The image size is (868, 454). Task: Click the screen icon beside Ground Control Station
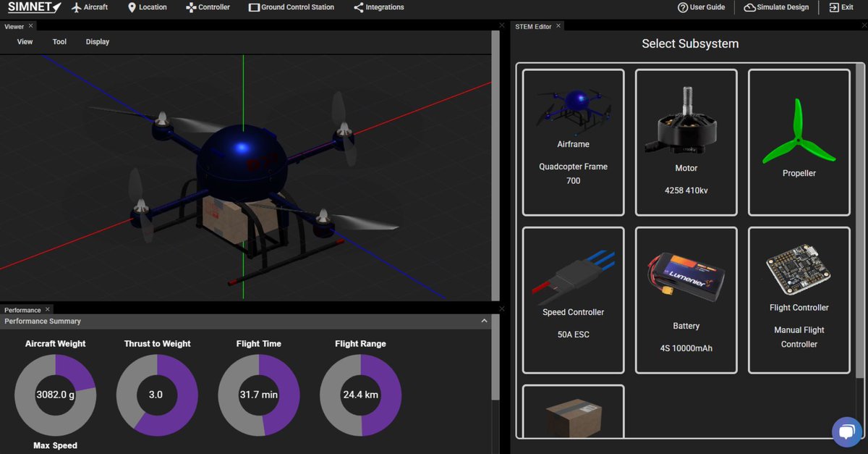tap(254, 7)
